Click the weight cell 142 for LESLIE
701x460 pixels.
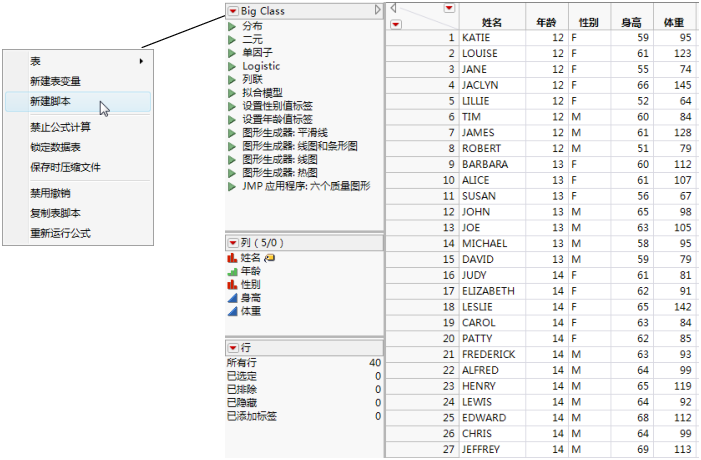[675, 308]
